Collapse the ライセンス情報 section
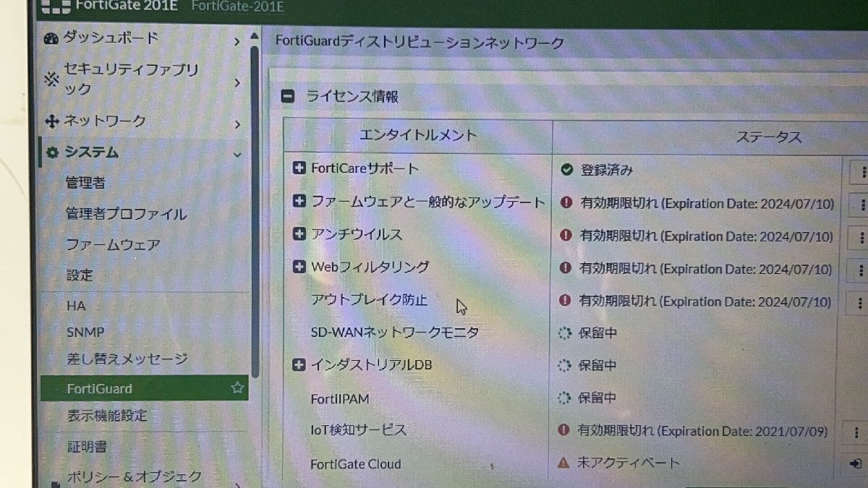Screen dimensions: 868x488 (x=288, y=96)
